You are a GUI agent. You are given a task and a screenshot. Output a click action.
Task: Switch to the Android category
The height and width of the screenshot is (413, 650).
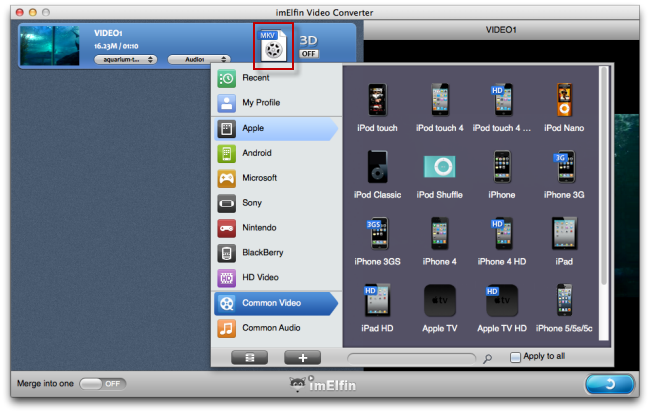pos(277,153)
